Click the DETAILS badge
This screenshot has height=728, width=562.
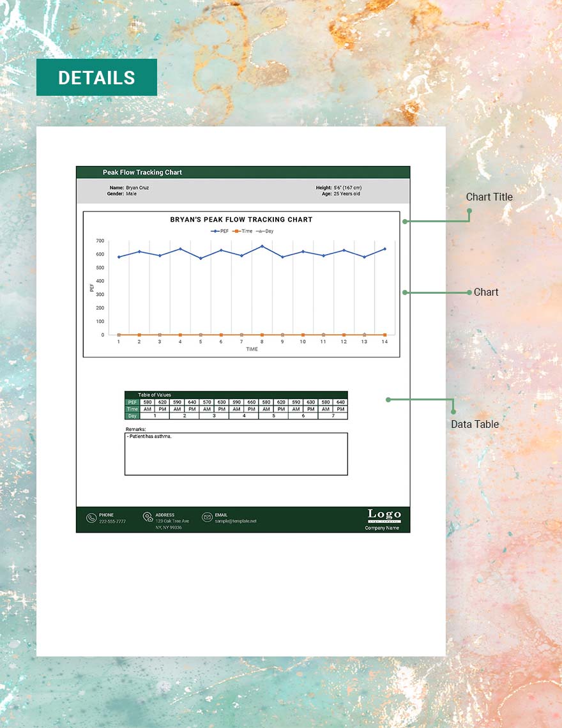tap(96, 77)
